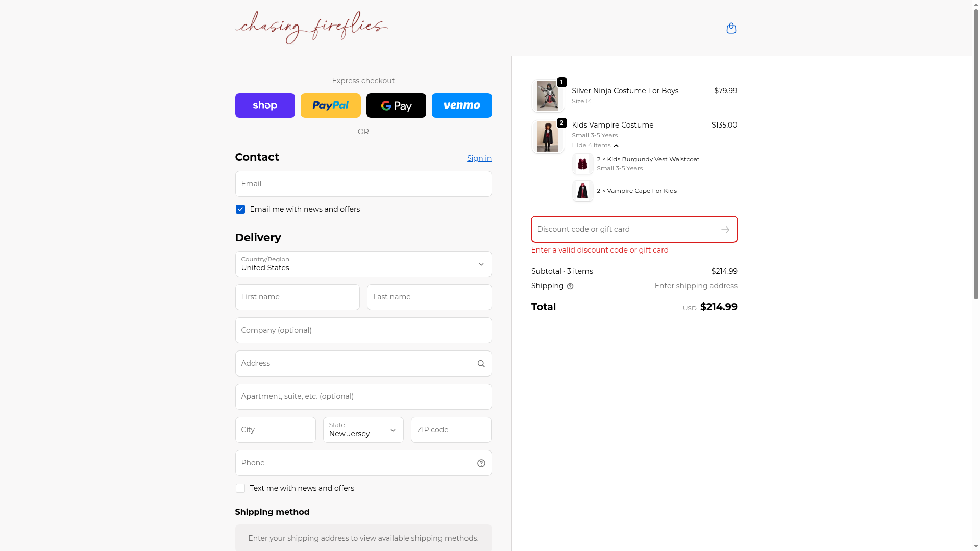Check out with Venmo

coord(461,106)
